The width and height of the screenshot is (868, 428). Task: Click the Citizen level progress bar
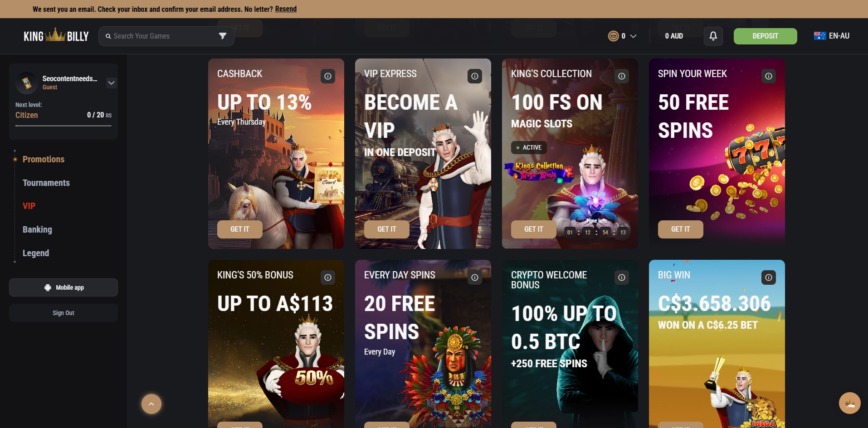63,126
